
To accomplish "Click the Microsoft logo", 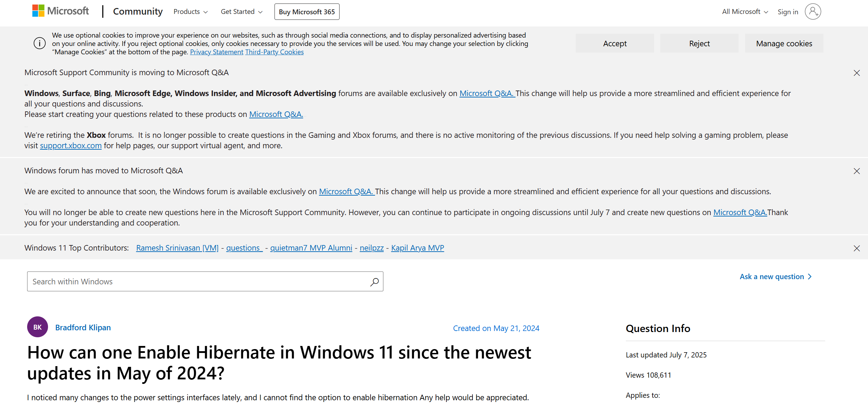I will point(61,11).
